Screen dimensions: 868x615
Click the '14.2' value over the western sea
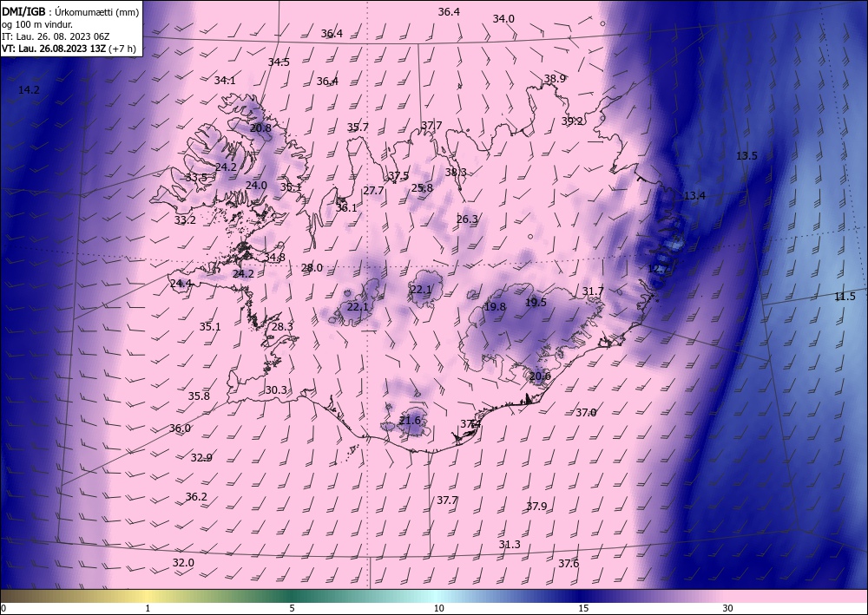(x=29, y=90)
